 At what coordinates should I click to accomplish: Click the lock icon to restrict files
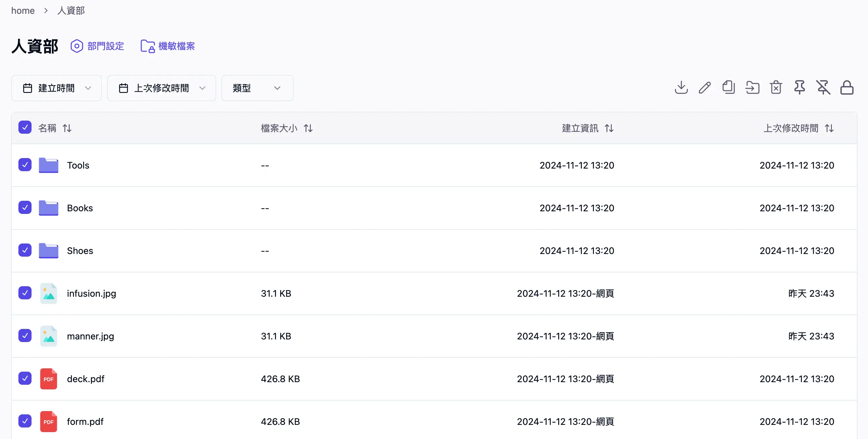coord(847,87)
